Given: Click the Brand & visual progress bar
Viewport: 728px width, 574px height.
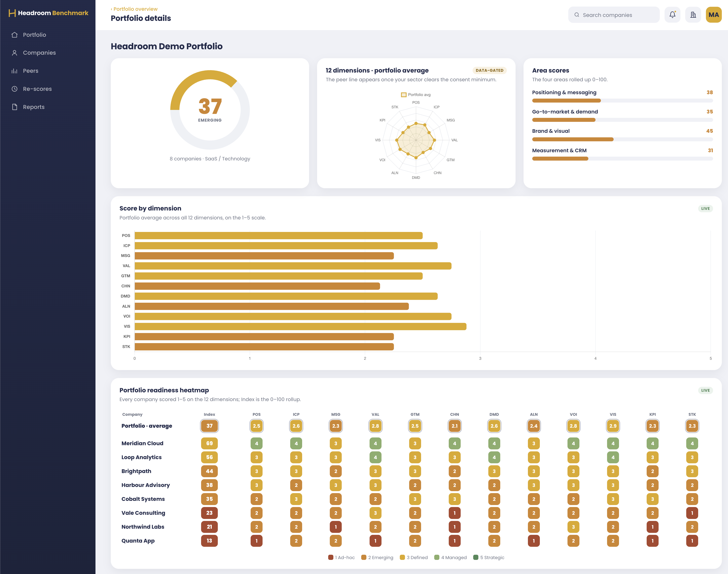Looking at the screenshot, I should pyautogui.click(x=622, y=140).
